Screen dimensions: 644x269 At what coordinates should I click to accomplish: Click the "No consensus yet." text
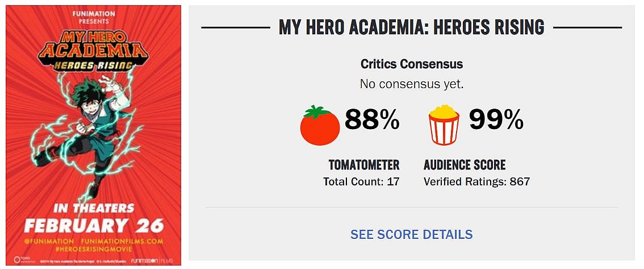coord(412,84)
